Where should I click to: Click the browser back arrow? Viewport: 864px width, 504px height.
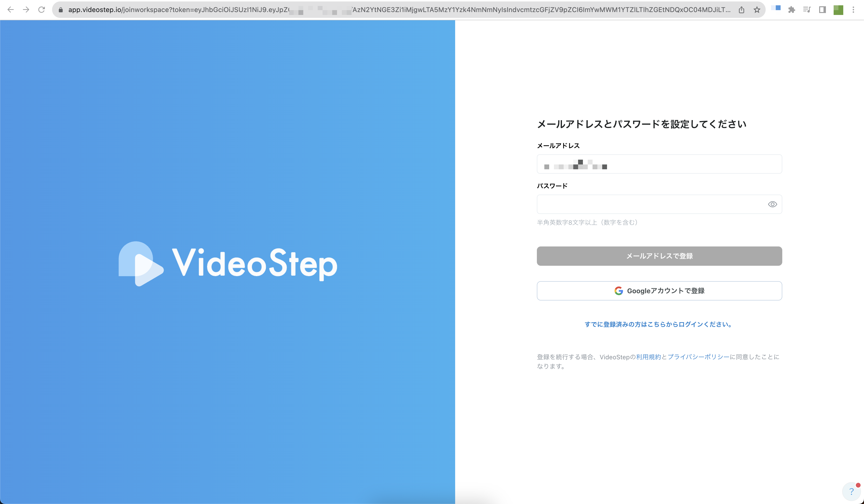(x=11, y=10)
